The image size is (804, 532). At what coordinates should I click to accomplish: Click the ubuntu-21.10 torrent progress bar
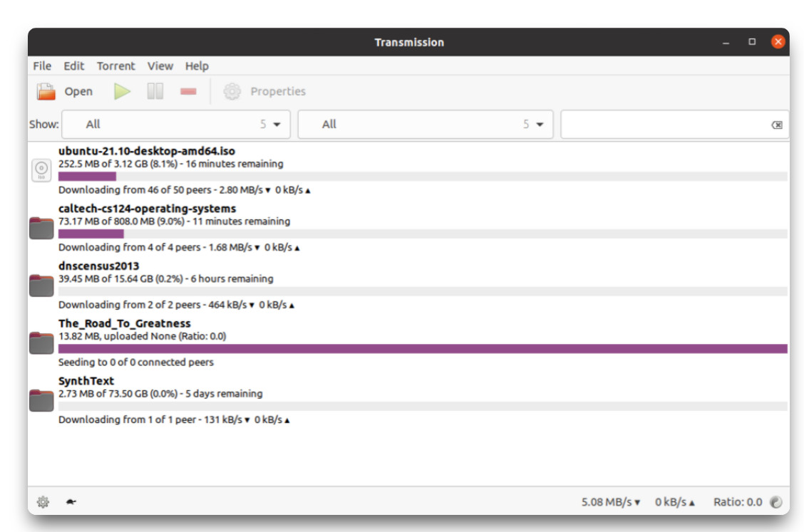422,177
